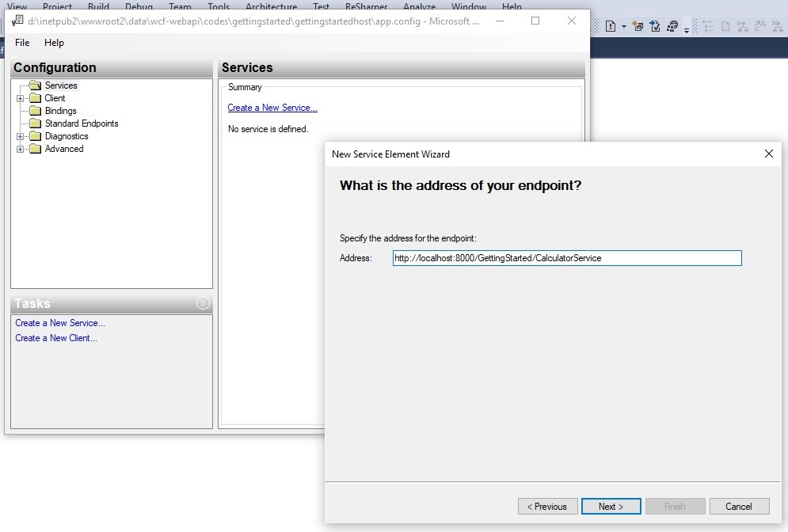This screenshot has height=532, width=788.
Task: Follow the Create a New Client link
Action: [x=55, y=338]
